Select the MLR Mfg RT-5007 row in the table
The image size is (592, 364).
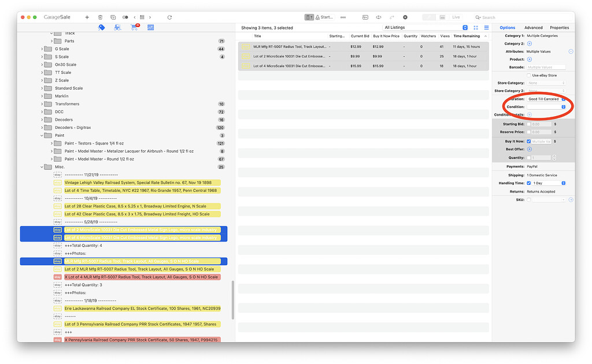[x=364, y=47]
